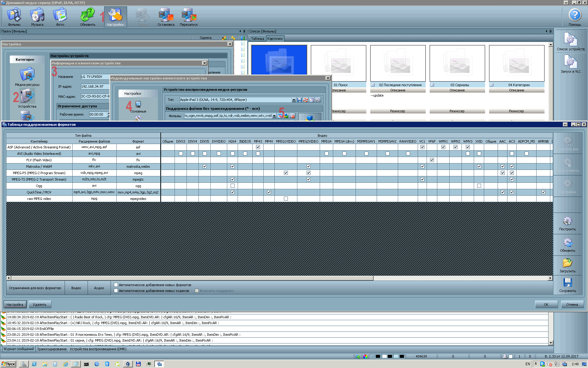This screenshot has width=588, height=368.
Task: Expand the device Тип dropdown
Action: pos(294,100)
